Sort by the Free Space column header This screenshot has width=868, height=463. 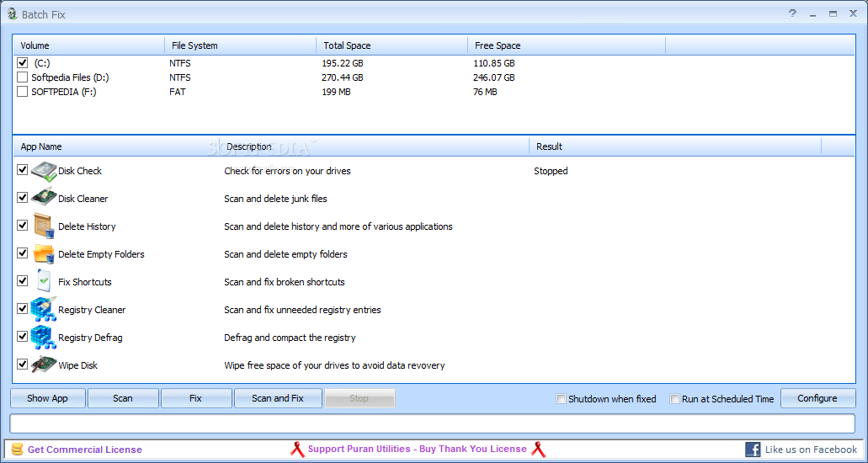point(567,45)
